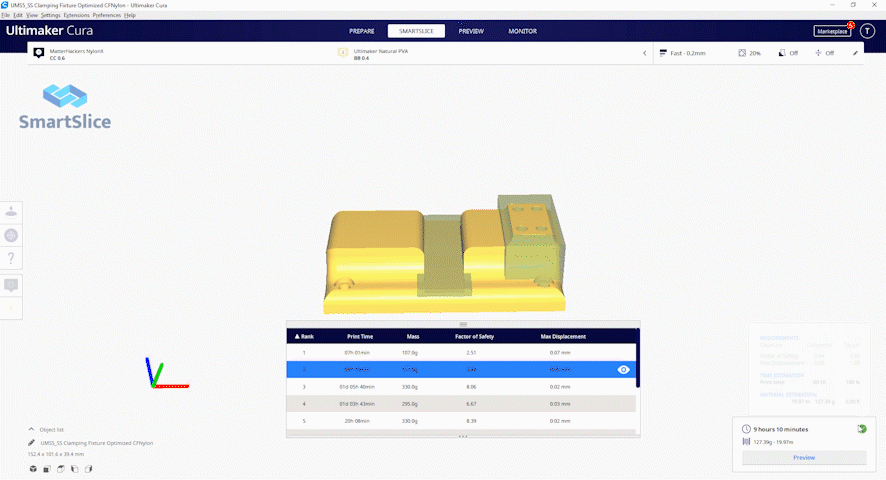Click the layer height profile icon
This screenshot has width=886, height=480.
point(663,53)
